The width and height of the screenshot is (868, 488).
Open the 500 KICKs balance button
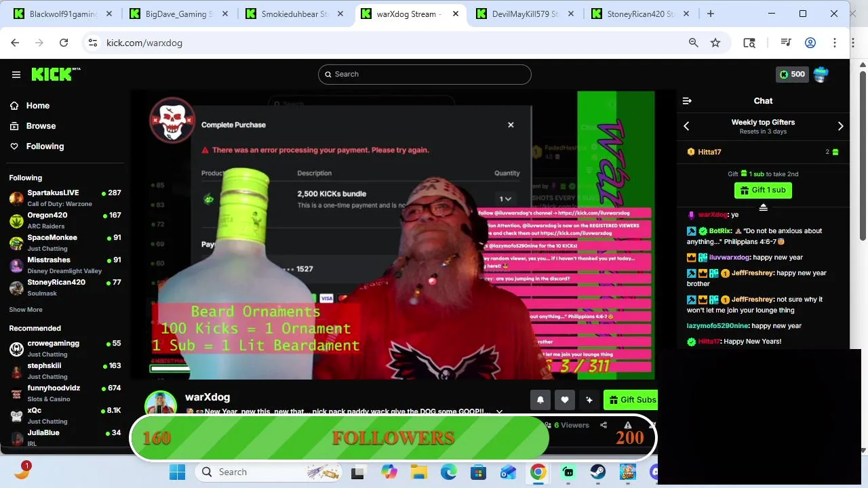tap(792, 75)
